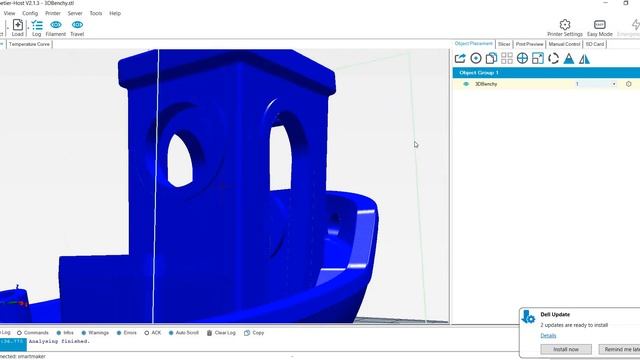Screen dimensions: 640x360
Task: Click the Details link in Dell Update
Action: coord(548,336)
